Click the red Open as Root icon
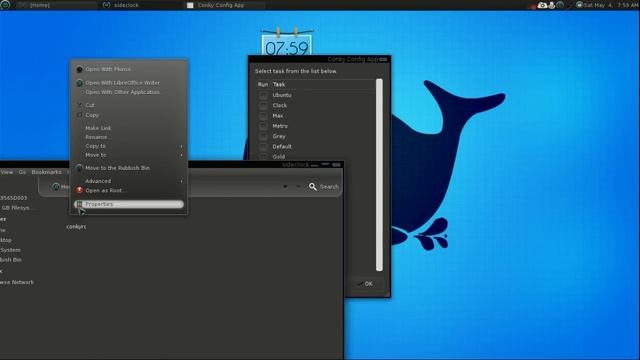This screenshot has height=360, width=640. click(x=79, y=190)
